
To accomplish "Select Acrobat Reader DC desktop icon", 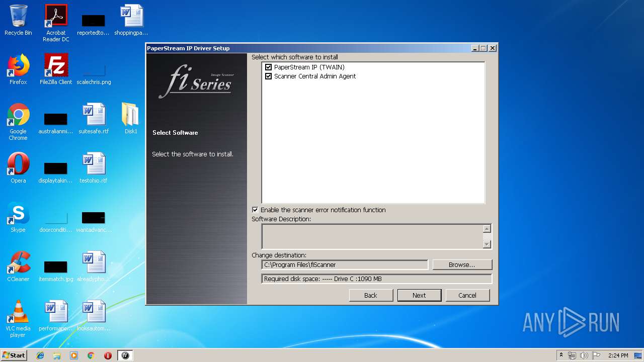I will point(56,23).
